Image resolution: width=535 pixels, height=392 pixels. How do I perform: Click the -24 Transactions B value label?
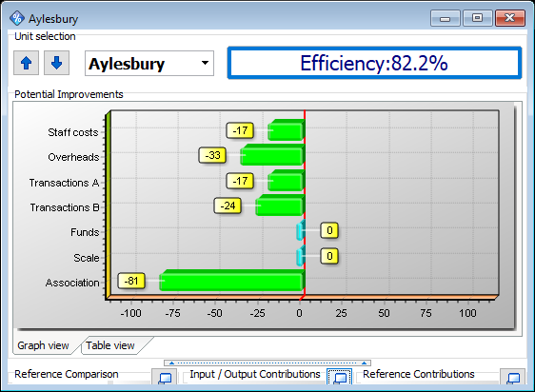pos(228,206)
